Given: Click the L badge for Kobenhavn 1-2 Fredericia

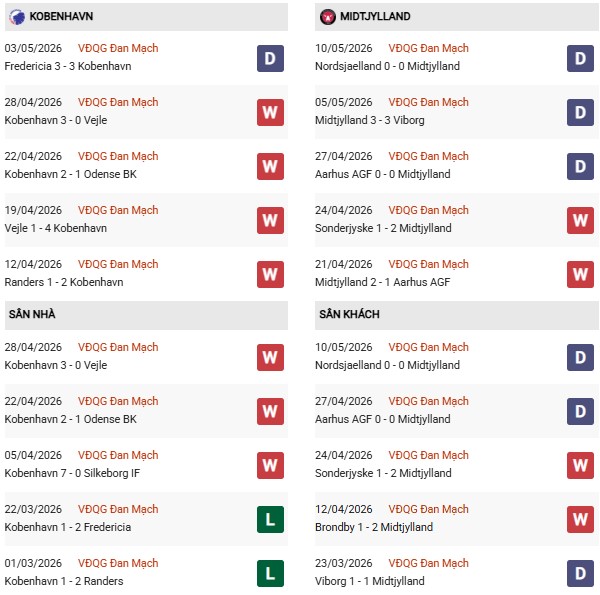Looking at the screenshot, I should [x=270, y=520].
